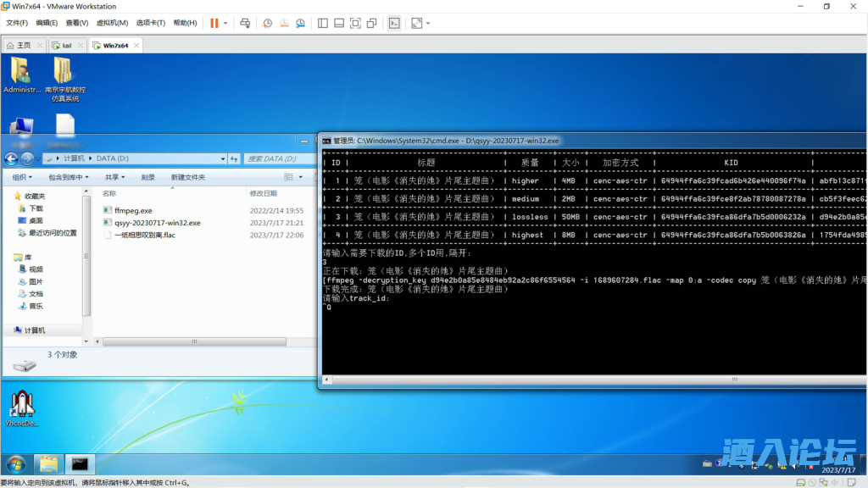Click the take snapshot clock icon
This screenshot has width=868, height=488.
coord(267,23)
